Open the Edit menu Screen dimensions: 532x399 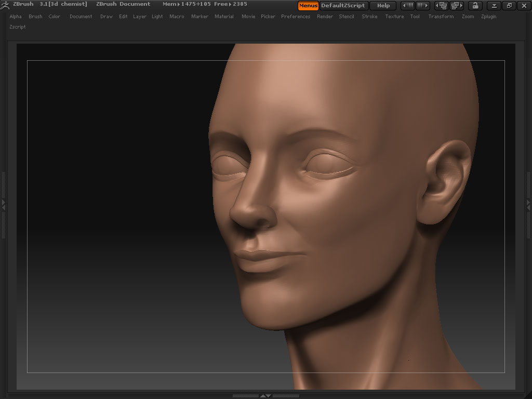pos(123,16)
